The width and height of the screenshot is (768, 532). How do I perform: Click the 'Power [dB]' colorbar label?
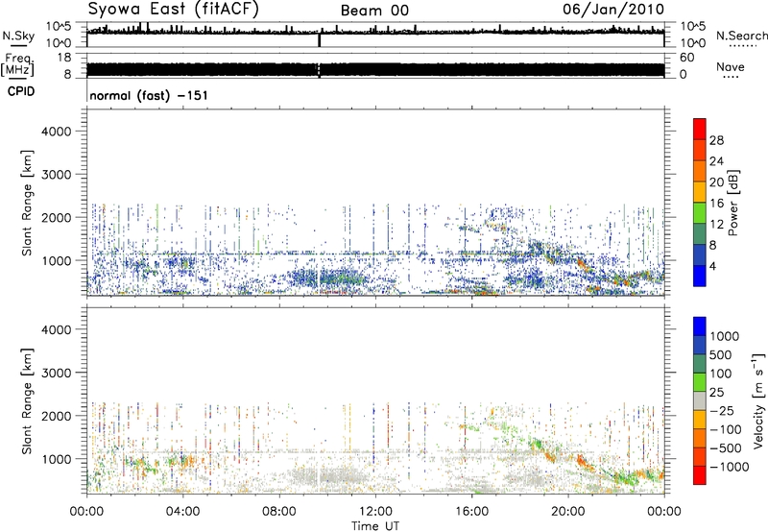coord(733,203)
